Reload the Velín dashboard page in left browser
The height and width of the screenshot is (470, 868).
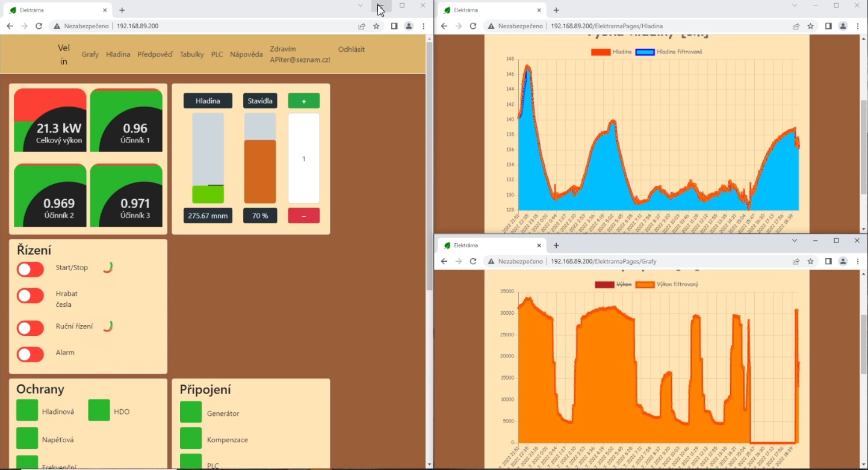pyautogui.click(x=39, y=26)
